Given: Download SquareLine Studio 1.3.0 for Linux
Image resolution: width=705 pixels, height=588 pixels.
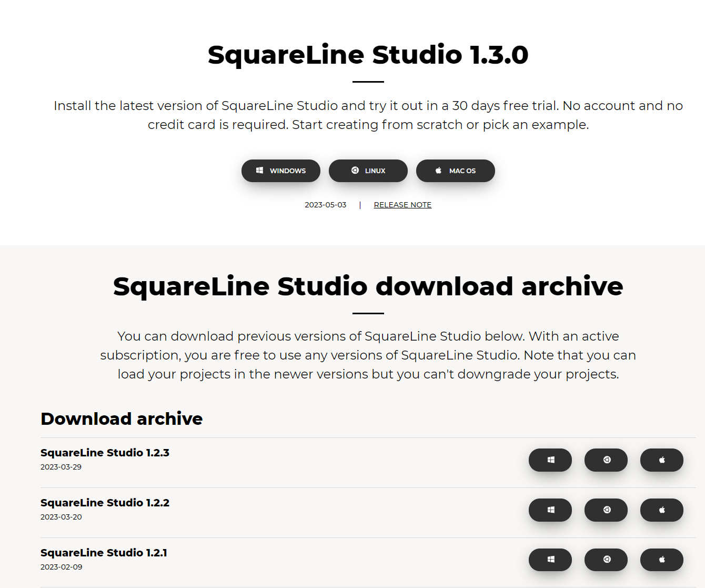Looking at the screenshot, I should click(x=368, y=171).
